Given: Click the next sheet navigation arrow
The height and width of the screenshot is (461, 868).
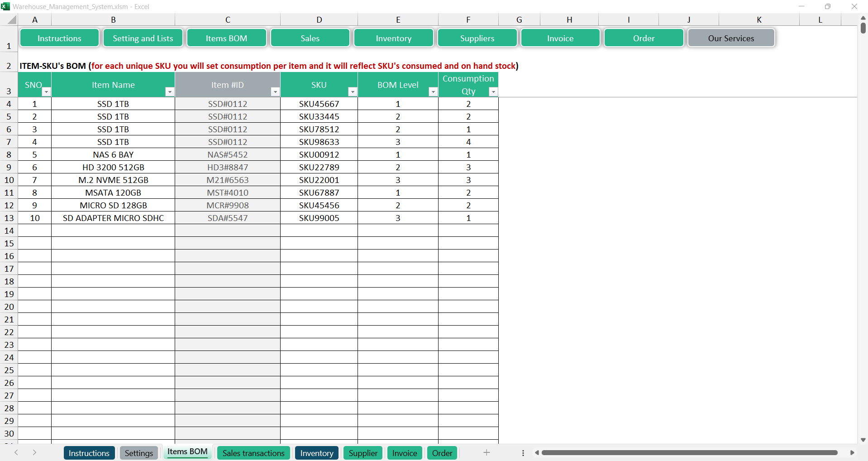Looking at the screenshot, I should point(35,452).
